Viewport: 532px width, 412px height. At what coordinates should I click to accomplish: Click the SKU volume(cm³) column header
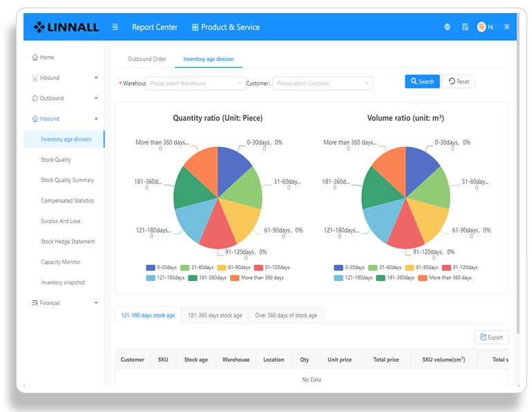[x=444, y=360]
